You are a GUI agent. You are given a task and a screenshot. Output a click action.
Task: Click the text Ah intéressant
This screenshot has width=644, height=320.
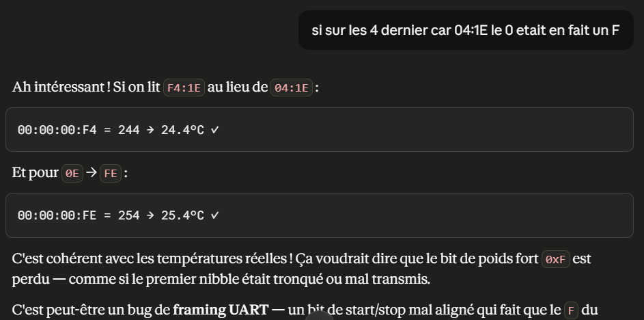tap(58, 88)
